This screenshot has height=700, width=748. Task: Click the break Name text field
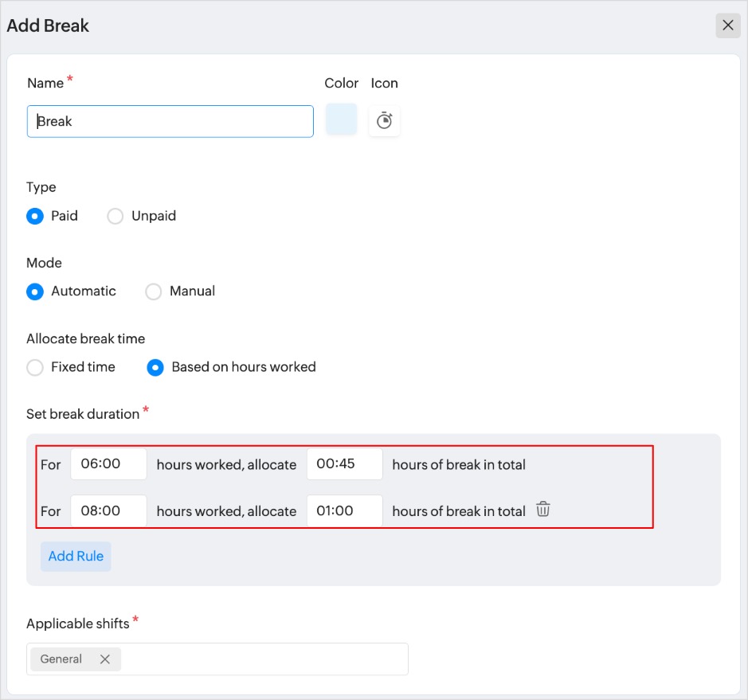pos(170,122)
